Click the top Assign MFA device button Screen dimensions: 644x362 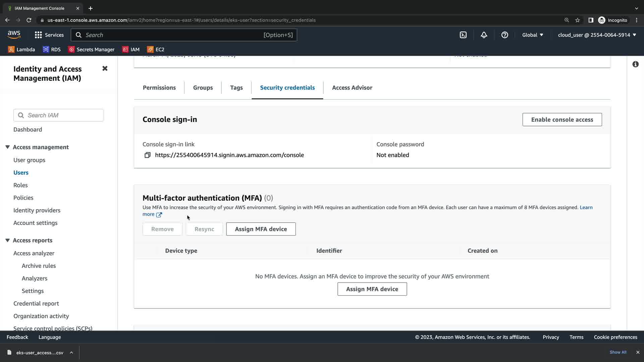261,229
